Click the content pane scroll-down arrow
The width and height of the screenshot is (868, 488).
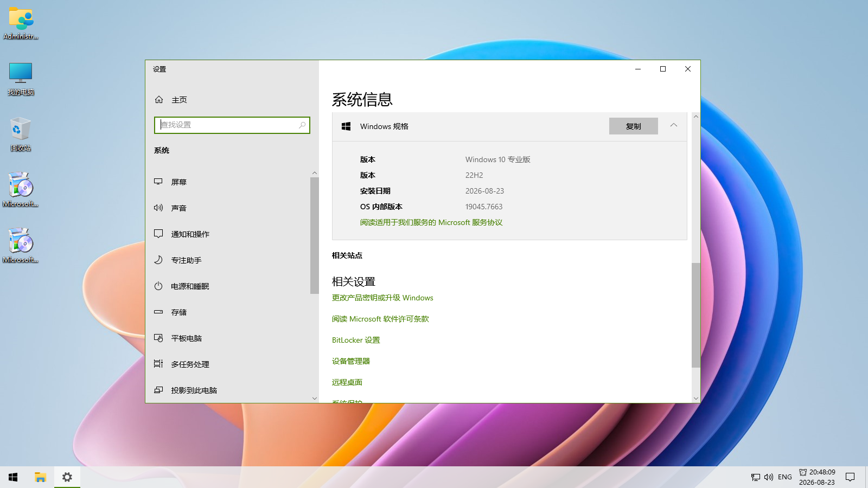tap(696, 399)
